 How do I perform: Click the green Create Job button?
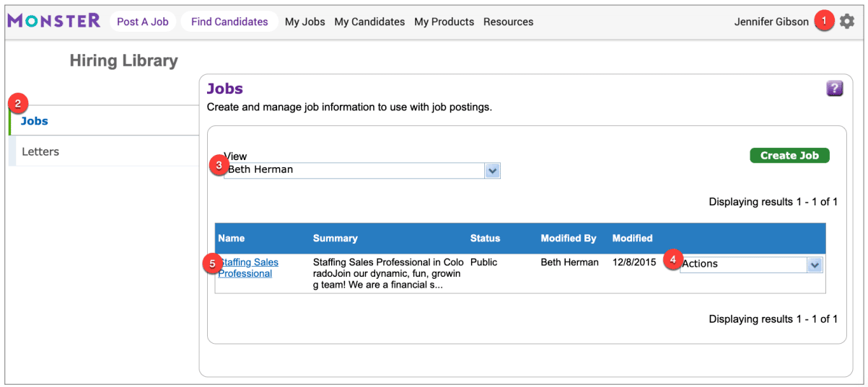click(789, 156)
